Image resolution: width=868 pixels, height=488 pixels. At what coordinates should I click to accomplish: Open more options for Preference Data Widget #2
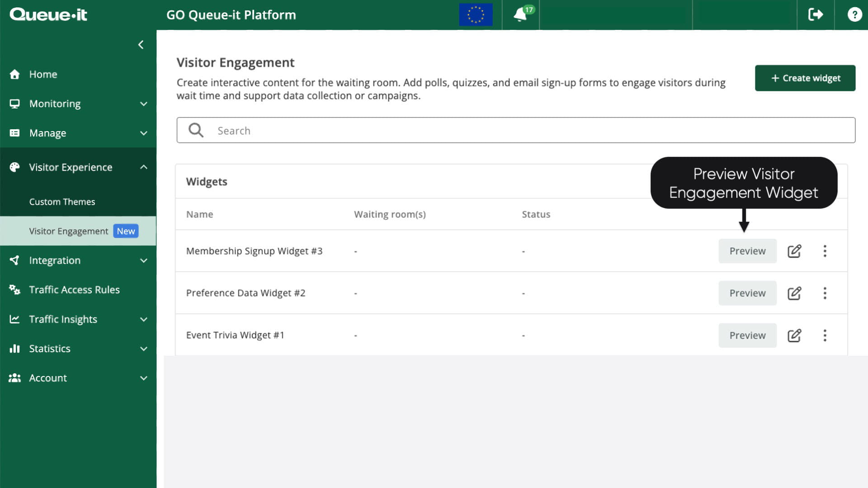tap(825, 293)
